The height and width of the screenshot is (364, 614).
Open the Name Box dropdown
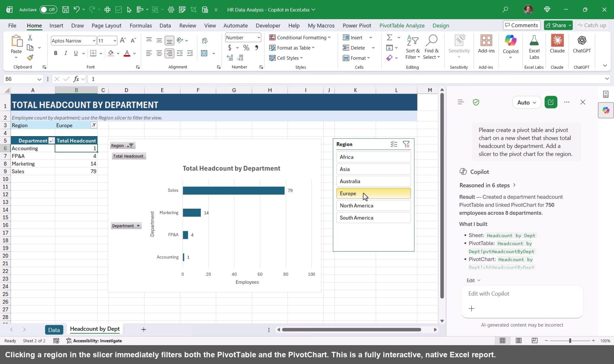[39, 79]
